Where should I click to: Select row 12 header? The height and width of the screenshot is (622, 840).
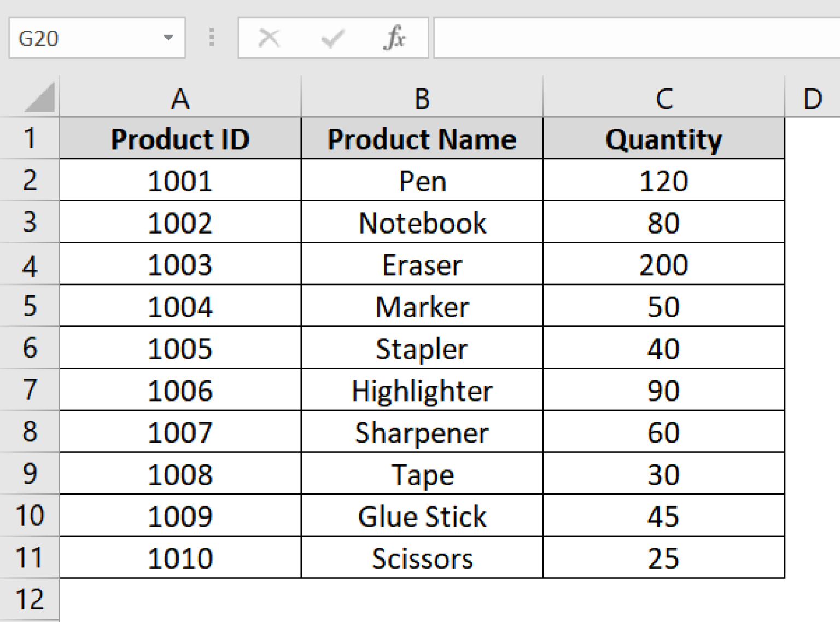(30, 600)
